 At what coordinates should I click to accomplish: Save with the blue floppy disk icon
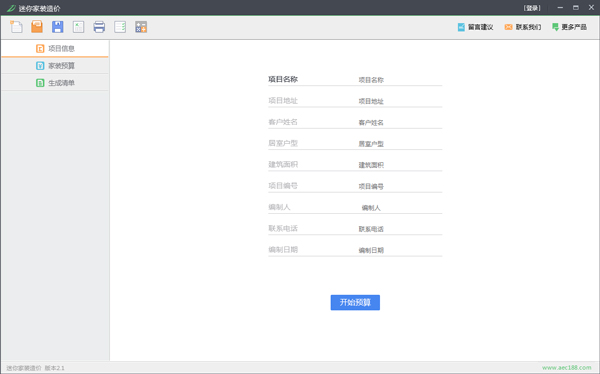(x=58, y=27)
